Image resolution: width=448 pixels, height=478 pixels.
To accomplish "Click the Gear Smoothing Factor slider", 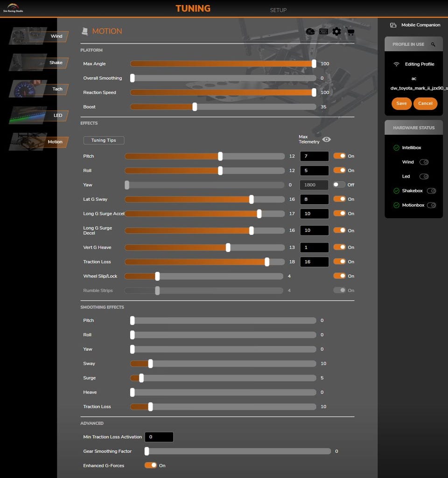I will (238, 451).
